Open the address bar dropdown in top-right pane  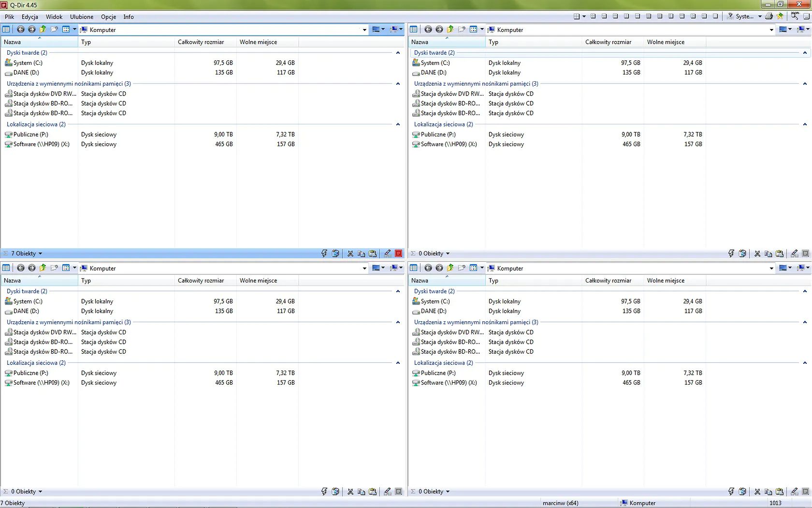[771, 30]
